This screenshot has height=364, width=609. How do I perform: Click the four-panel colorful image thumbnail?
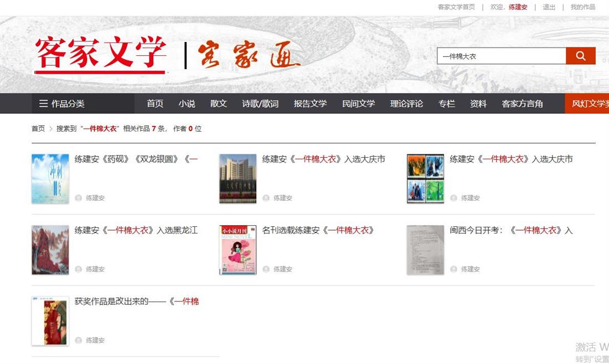coord(425,179)
